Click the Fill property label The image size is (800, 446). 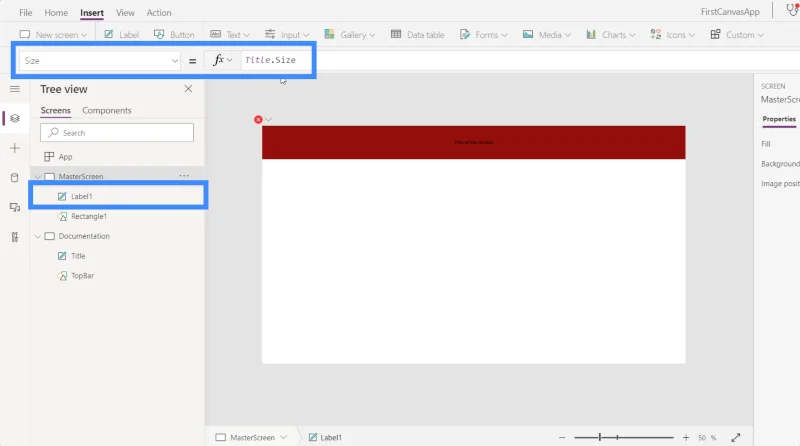766,144
